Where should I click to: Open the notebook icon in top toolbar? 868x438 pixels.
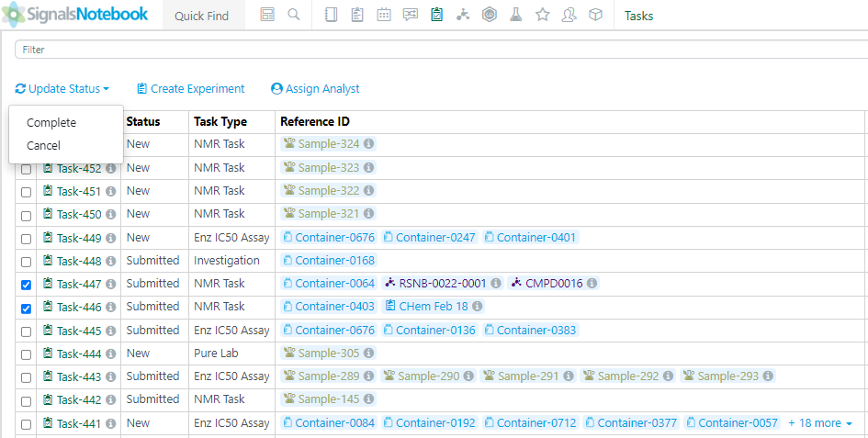tap(332, 15)
